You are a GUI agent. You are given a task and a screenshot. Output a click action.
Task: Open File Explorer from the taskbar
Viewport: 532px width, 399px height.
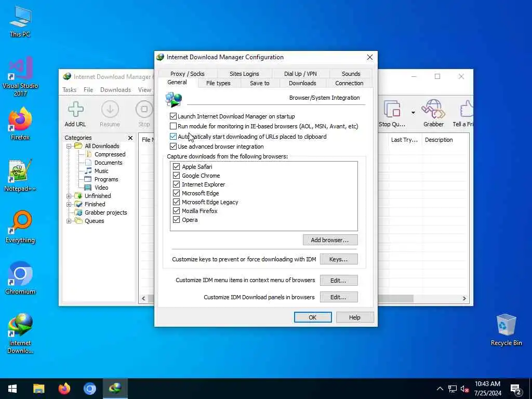coord(38,389)
